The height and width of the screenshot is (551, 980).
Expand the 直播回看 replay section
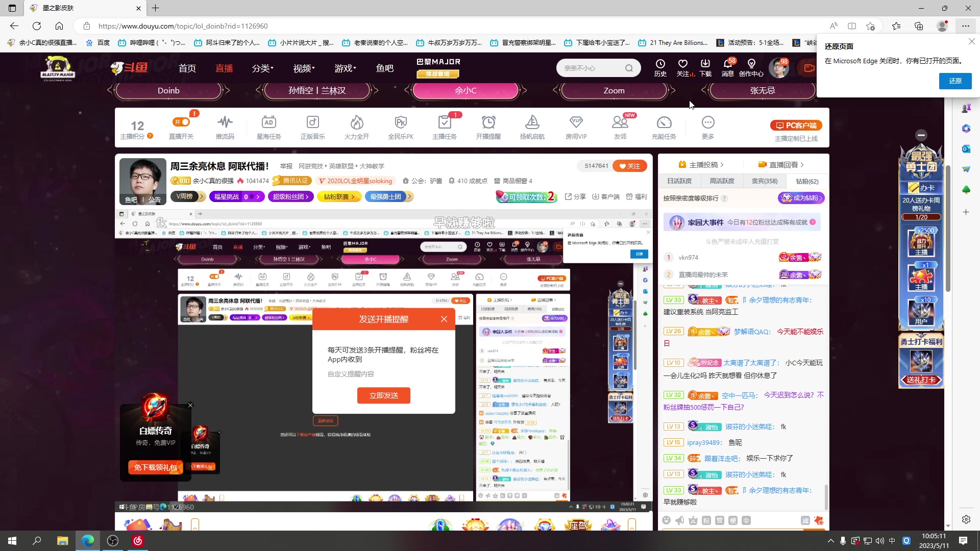coord(781,164)
